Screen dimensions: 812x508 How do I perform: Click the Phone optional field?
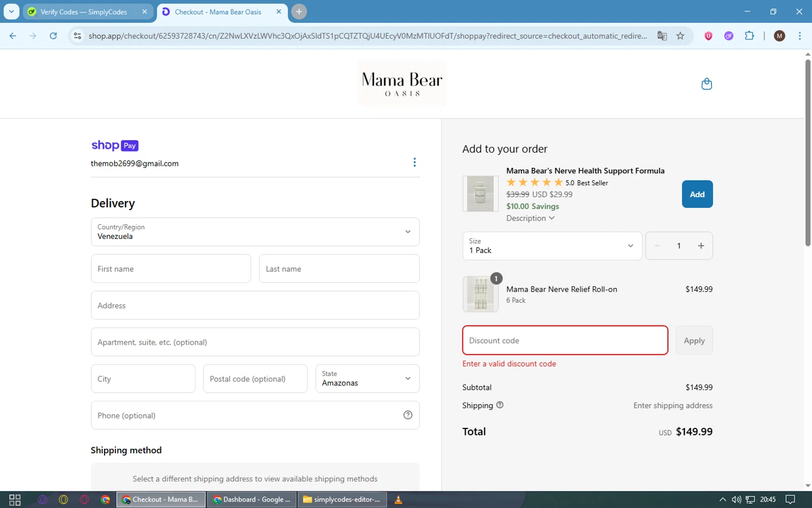pyautogui.click(x=255, y=415)
